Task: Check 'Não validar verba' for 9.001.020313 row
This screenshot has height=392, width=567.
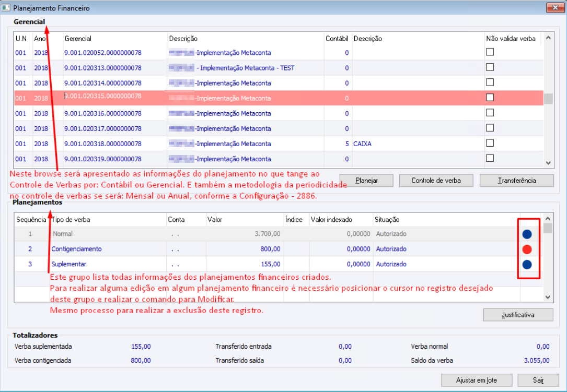Action: pyautogui.click(x=490, y=67)
